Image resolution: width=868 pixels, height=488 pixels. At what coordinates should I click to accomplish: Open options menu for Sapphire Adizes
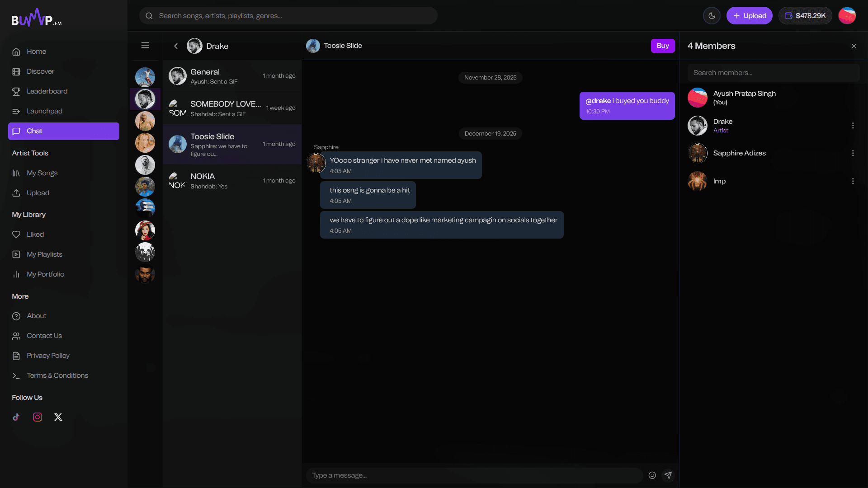point(854,153)
